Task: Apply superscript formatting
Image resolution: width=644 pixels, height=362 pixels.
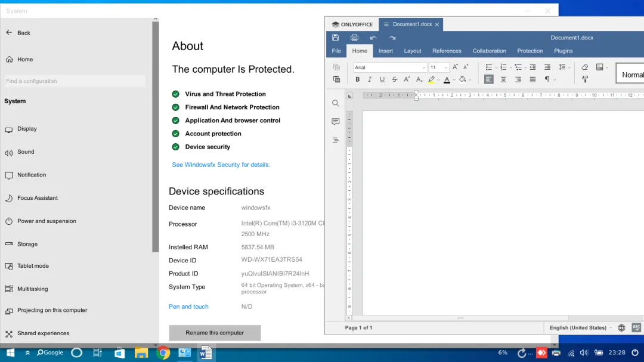Action: (x=407, y=79)
